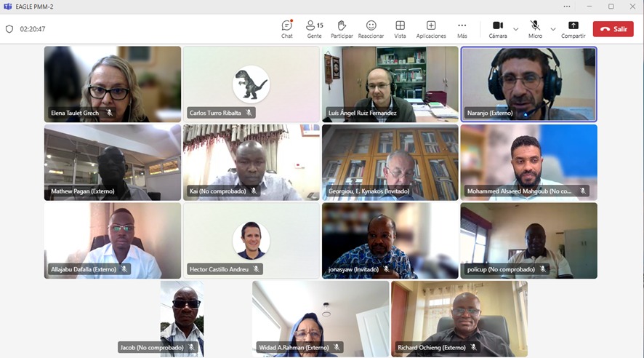Click Carlos Turro Ribalta's dinosaur avatar

(251, 84)
